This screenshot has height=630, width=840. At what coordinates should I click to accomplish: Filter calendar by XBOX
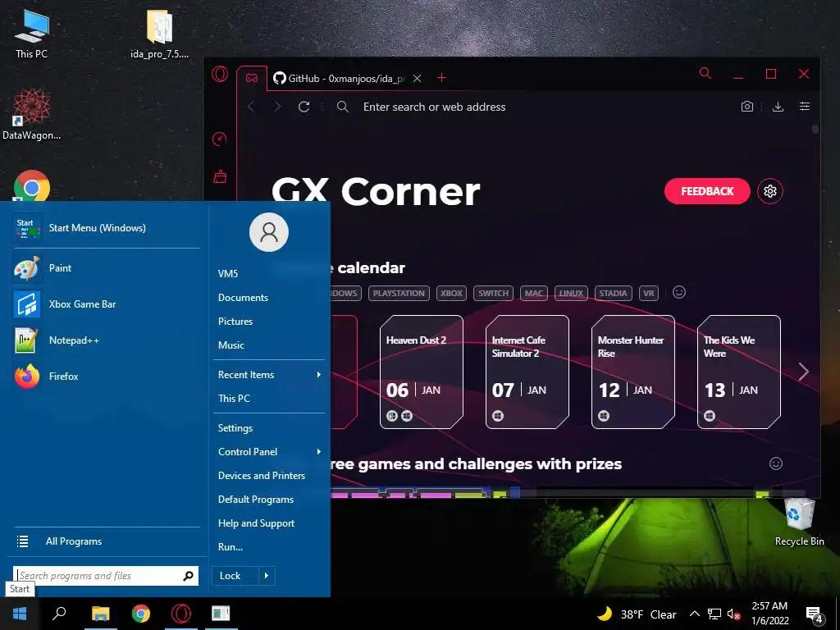[452, 293]
